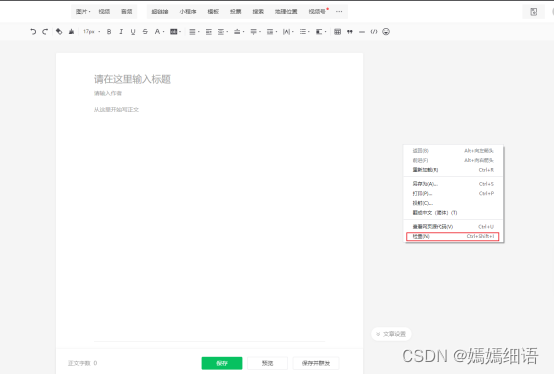Choose 另存为 in the context menu

(453, 184)
